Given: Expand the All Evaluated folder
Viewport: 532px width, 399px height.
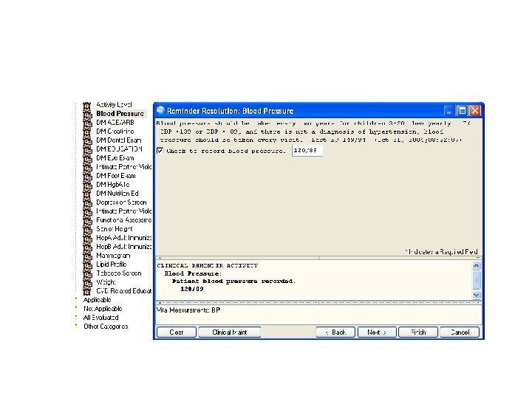Looking at the screenshot, I should (x=100, y=318).
